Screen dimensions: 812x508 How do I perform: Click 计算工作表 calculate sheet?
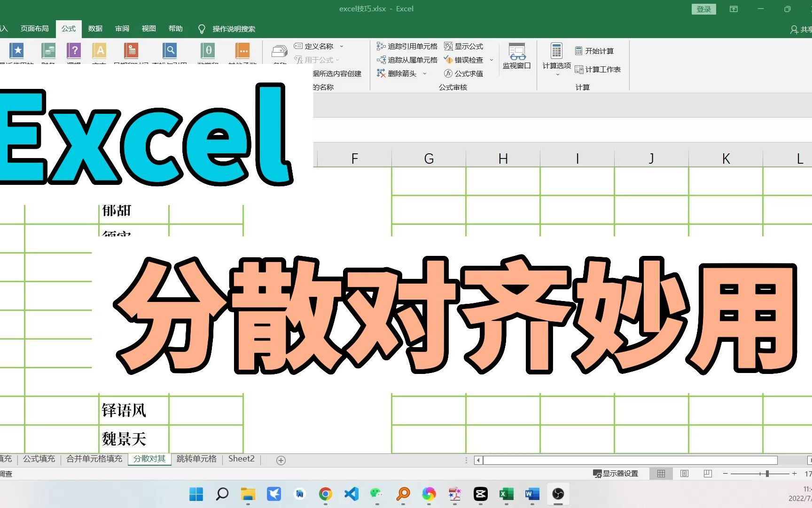click(598, 69)
